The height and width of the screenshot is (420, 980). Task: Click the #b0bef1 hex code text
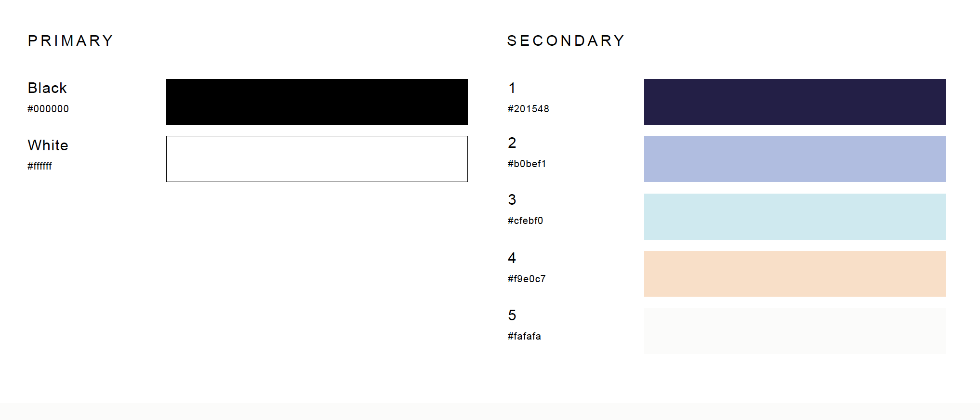[x=527, y=164]
